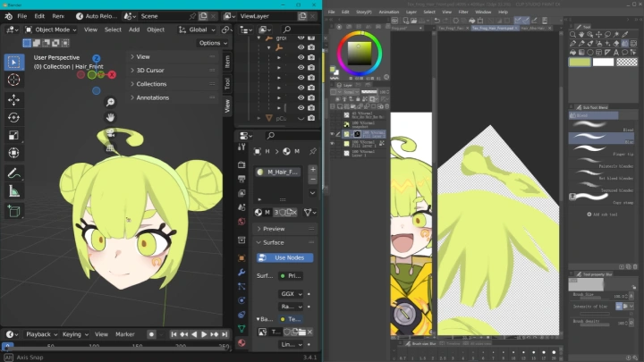Select the Fill bucket tool in Clip Studio

tap(572, 52)
